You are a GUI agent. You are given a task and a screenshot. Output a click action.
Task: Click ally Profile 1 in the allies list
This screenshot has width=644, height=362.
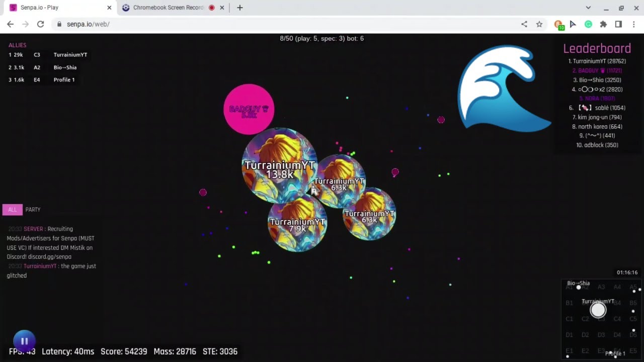(x=64, y=80)
